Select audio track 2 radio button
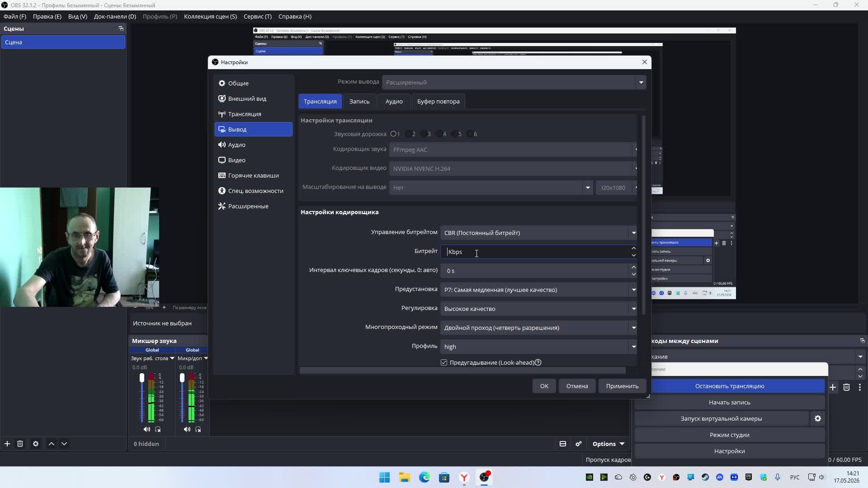The width and height of the screenshot is (868, 488). click(x=409, y=134)
